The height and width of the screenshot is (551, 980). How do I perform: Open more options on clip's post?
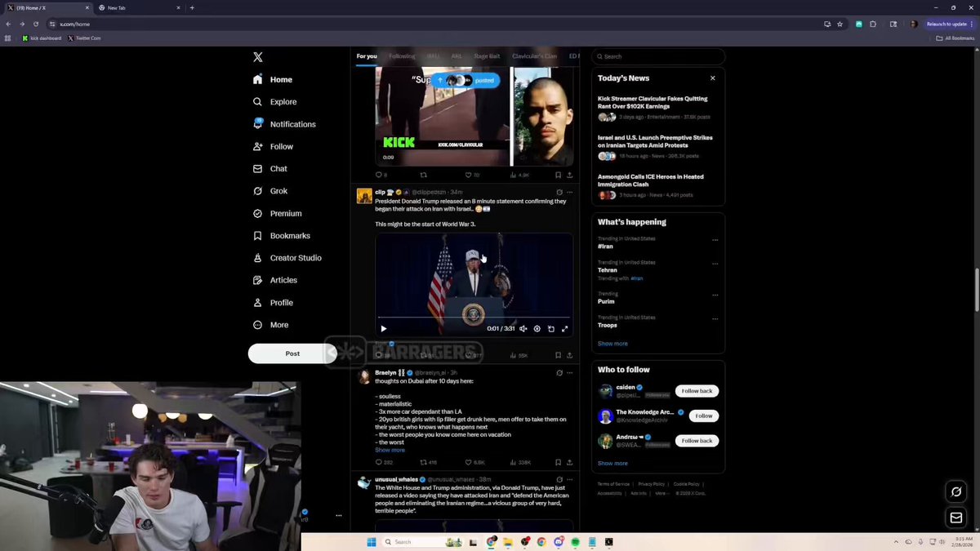pyautogui.click(x=569, y=193)
